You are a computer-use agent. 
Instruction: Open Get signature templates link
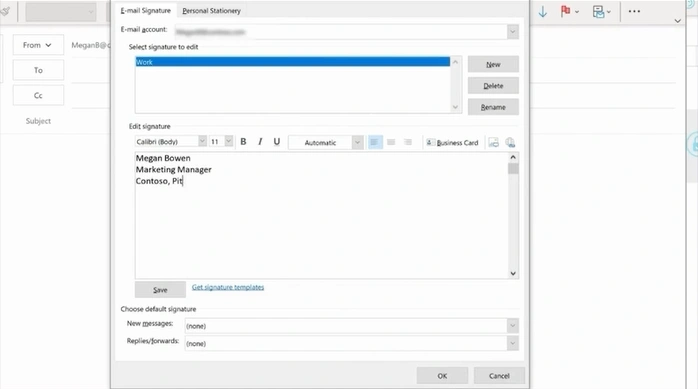point(228,287)
